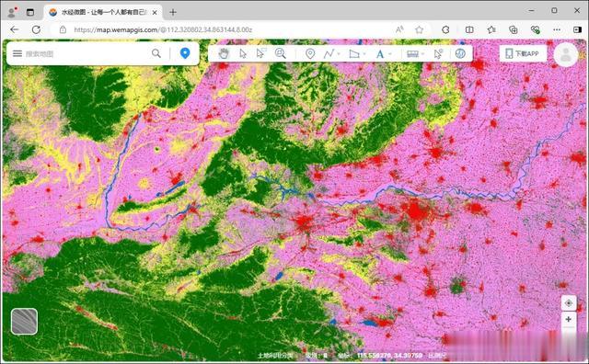Click inside the map search field

coord(87,53)
